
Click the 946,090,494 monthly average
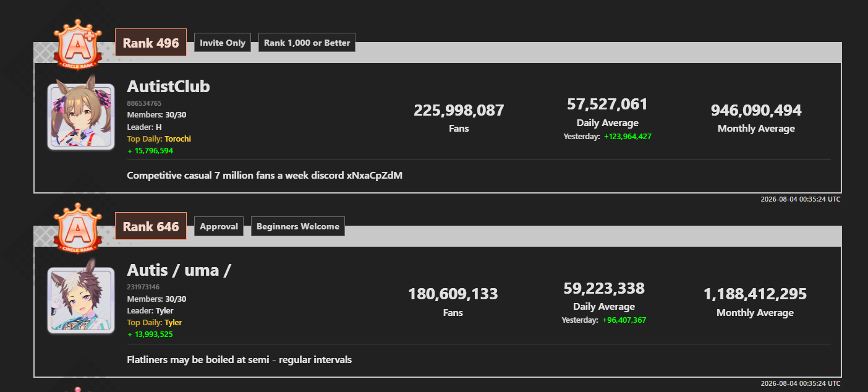point(756,111)
